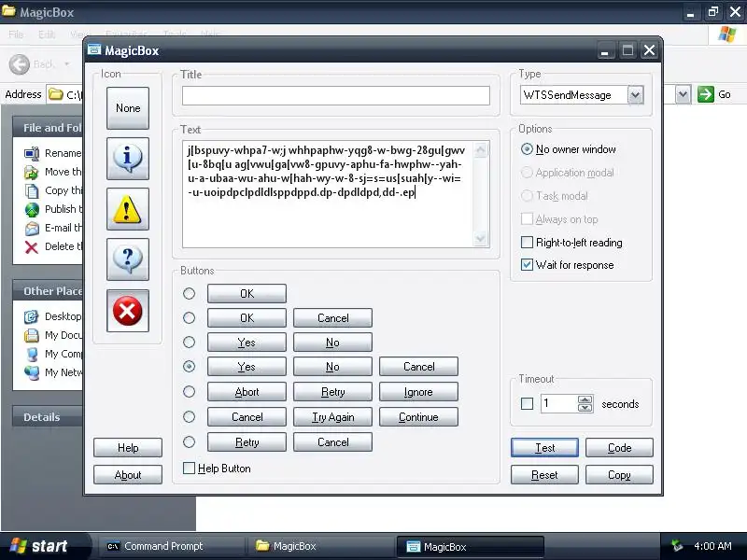Select the Cancel / Try Again / Continue radio
Viewport: 747px width, 560px height.
[190, 416]
